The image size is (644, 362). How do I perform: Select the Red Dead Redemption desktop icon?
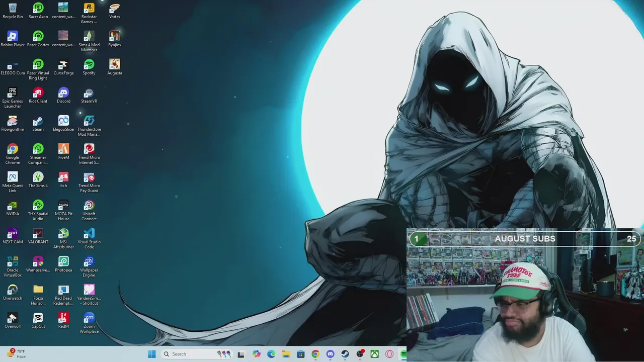pyautogui.click(x=63, y=295)
